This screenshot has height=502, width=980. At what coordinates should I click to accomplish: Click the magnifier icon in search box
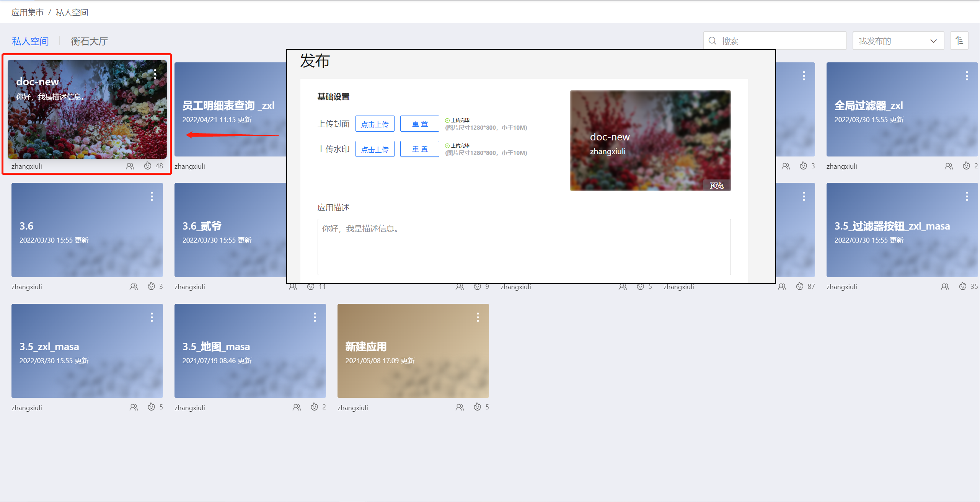click(713, 41)
